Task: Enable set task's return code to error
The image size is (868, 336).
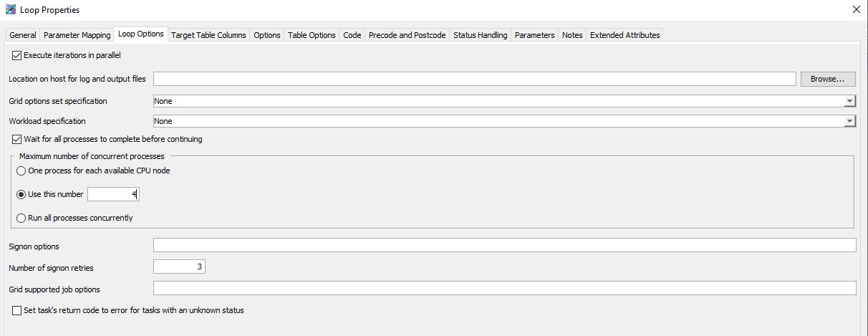Action: tap(17, 310)
